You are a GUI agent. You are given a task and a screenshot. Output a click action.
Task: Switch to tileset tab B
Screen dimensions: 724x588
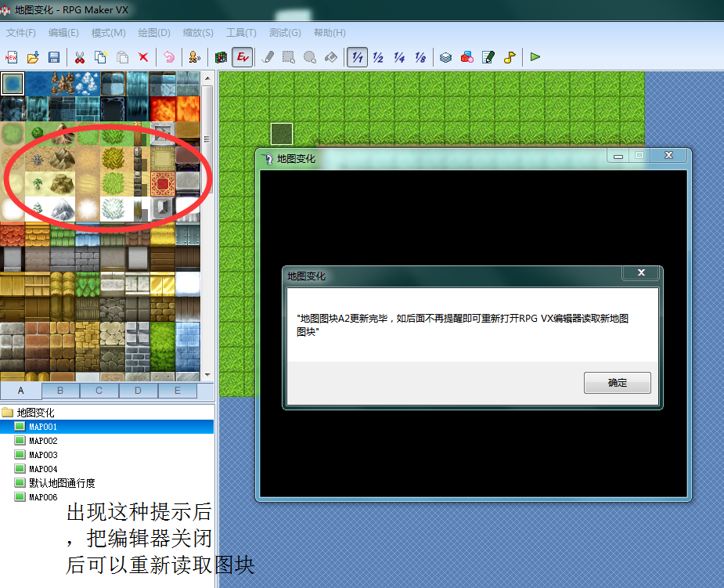60,391
